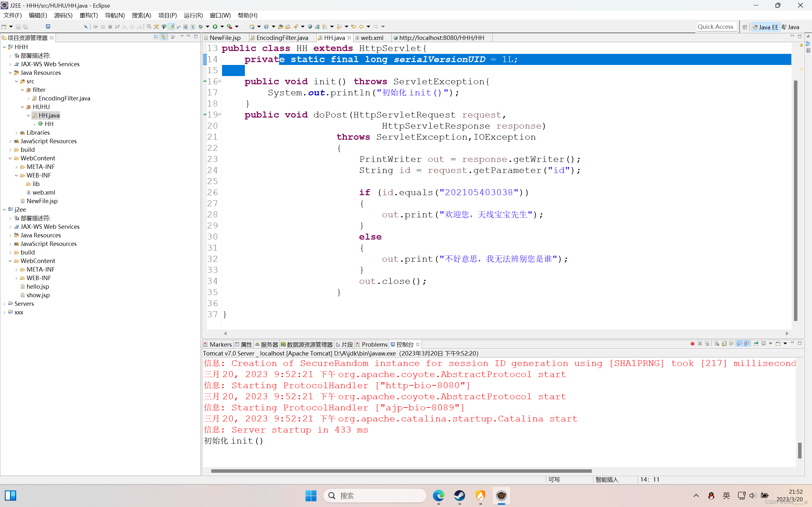Terminate the server with red stop button
812x507 pixels.
coord(692,344)
